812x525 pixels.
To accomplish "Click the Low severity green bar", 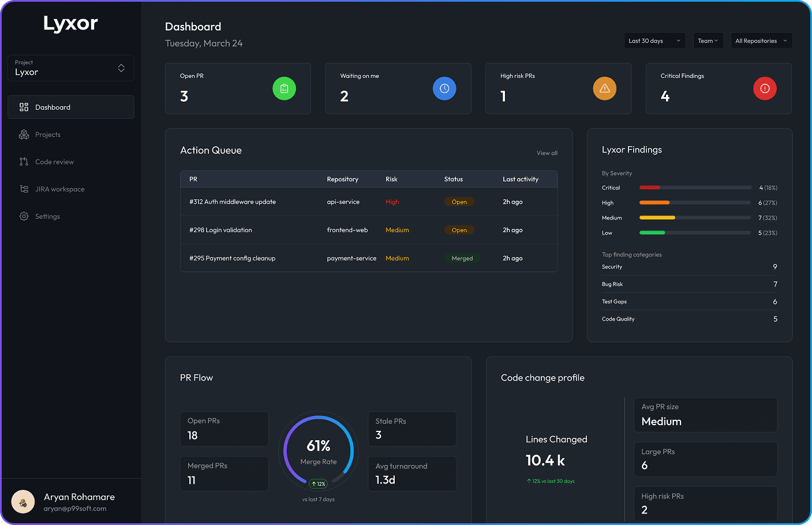I will click(652, 233).
